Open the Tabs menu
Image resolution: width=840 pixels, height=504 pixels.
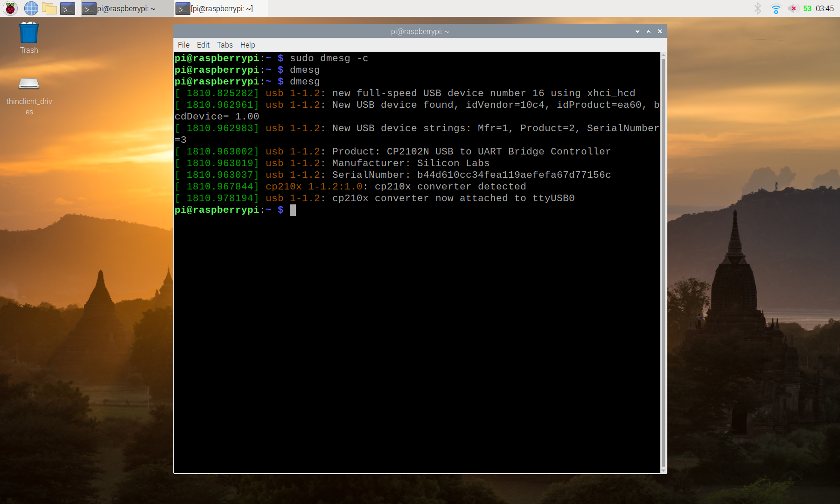[x=224, y=45]
